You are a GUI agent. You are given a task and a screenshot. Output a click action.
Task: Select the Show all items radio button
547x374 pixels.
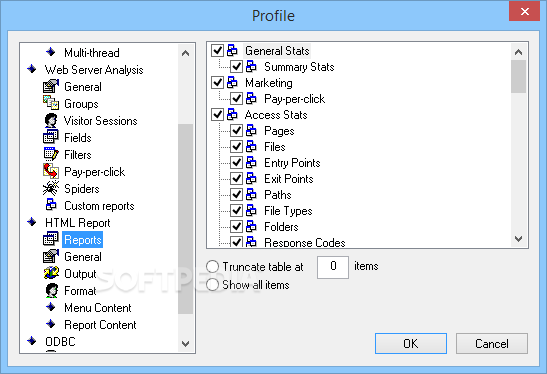click(212, 285)
